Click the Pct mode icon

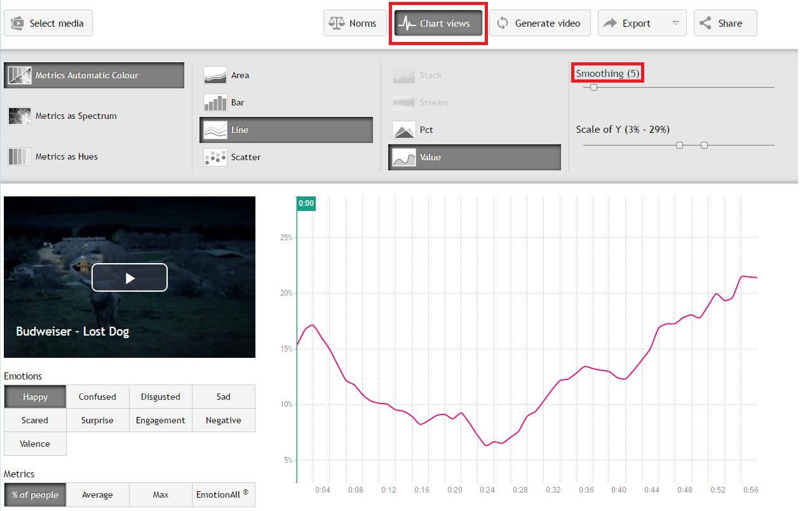pyautogui.click(x=404, y=130)
